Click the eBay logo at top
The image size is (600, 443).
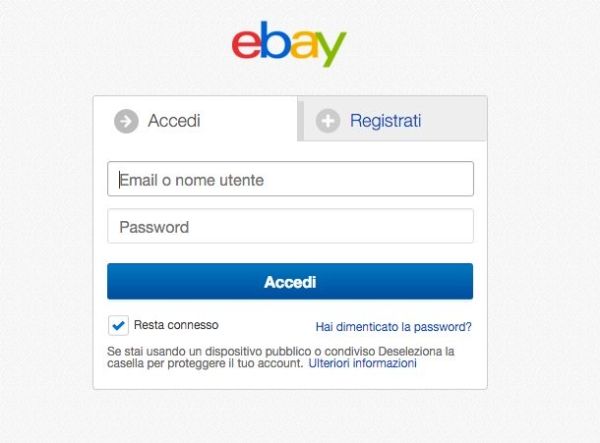pos(289,44)
